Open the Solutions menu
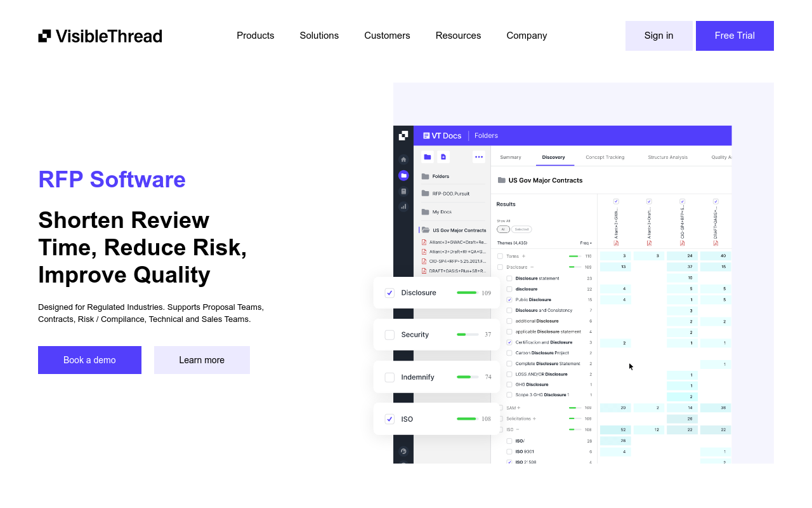 (x=319, y=36)
